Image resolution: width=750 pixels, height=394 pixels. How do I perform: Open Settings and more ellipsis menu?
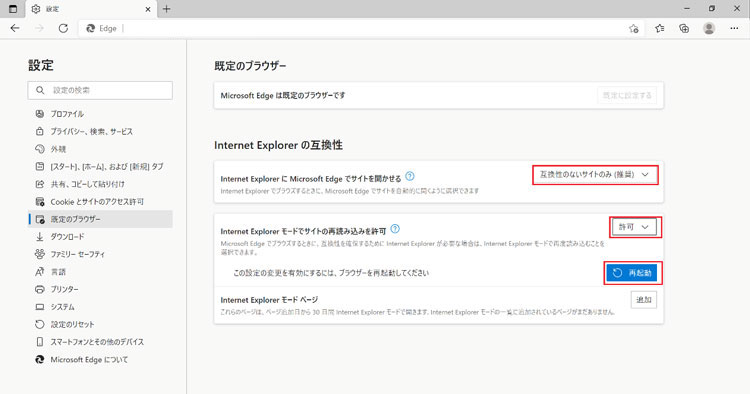(x=734, y=28)
